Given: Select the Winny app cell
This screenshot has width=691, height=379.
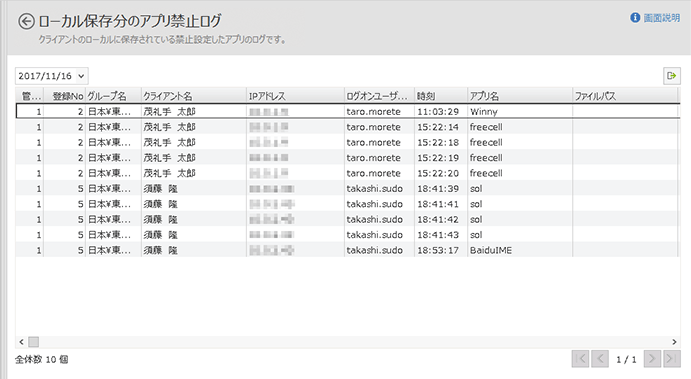Looking at the screenshot, I should click(520, 111).
